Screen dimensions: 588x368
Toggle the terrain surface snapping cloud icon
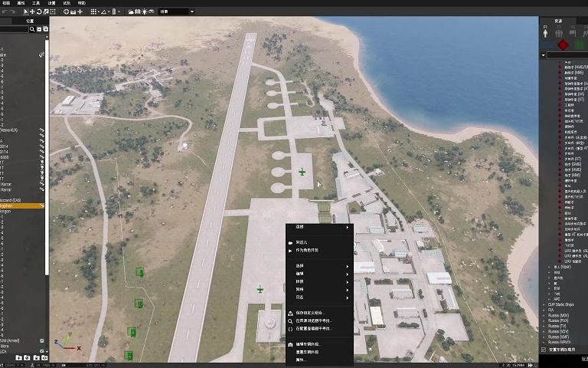tap(131, 11)
